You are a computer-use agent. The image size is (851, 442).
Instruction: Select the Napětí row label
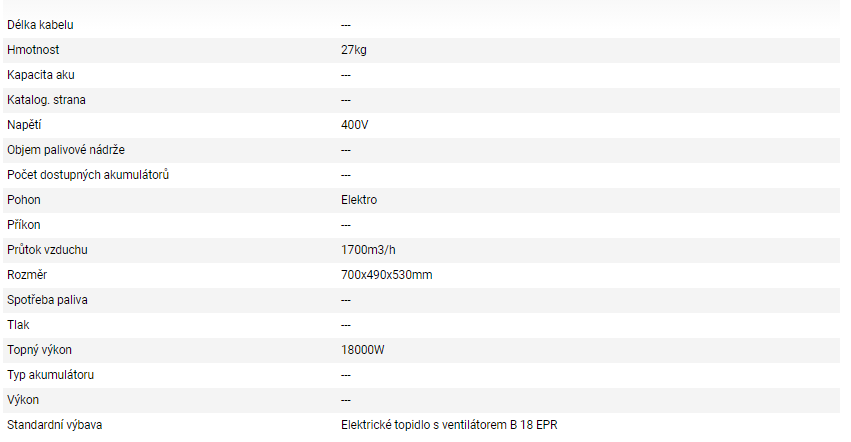click(x=24, y=124)
